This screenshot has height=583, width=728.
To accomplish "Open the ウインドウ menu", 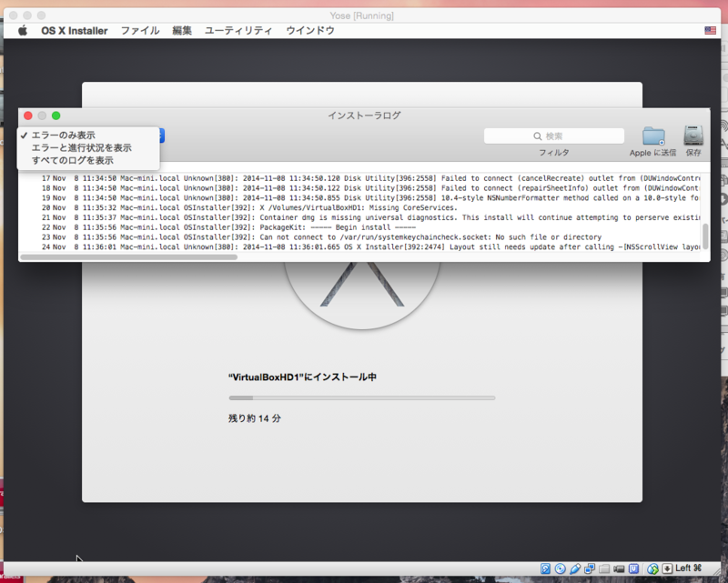I will pyautogui.click(x=310, y=31).
